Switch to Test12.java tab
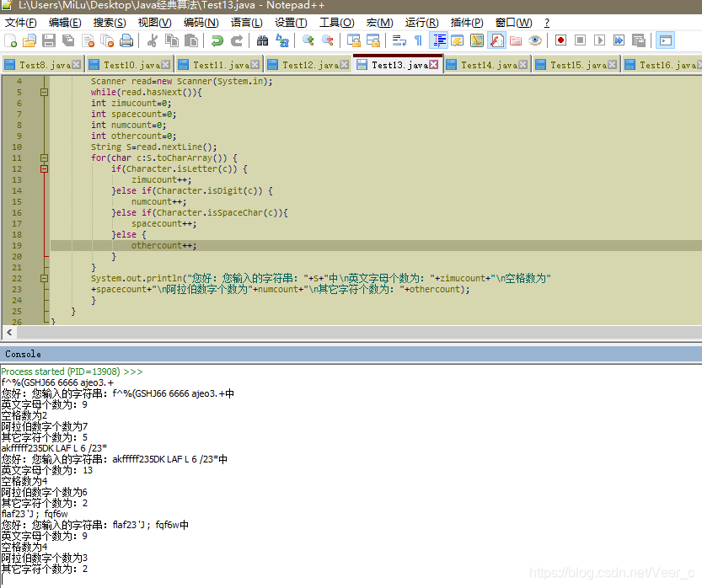Screen dimensions: 702x588 point(310,66)
